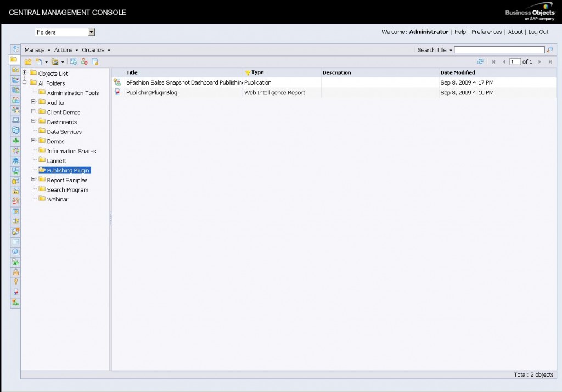Expand the Report Samples folder

[33, 179]
